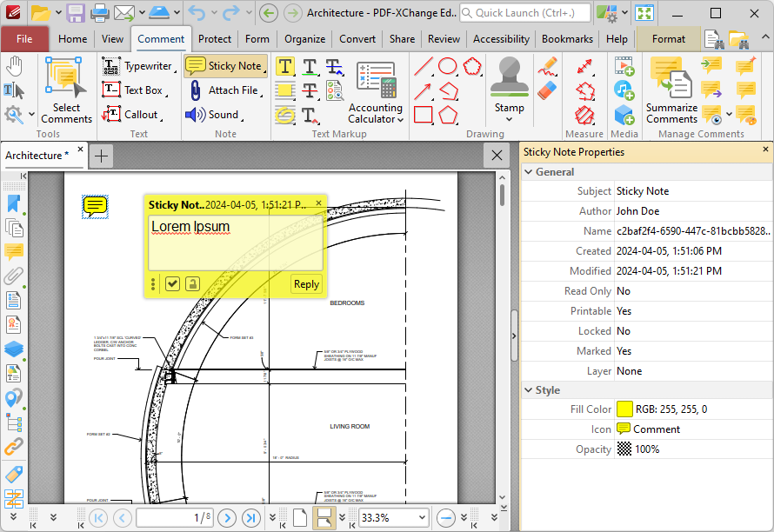Click Reply on the sticky note

306,283
